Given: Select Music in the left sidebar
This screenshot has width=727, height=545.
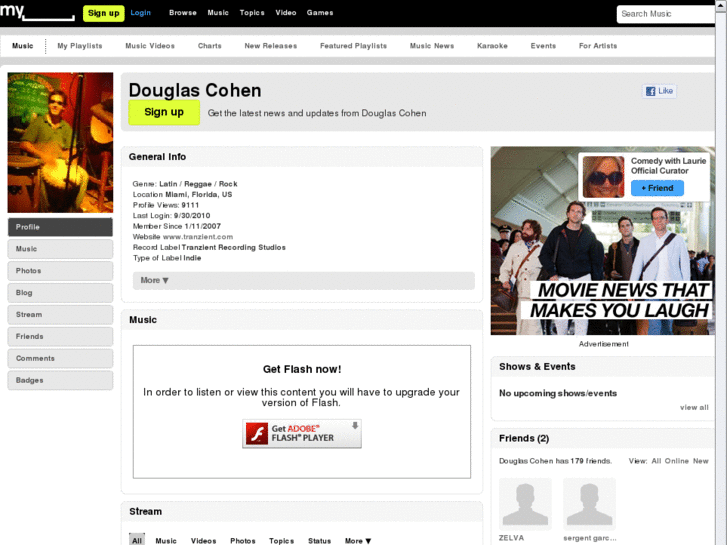Looking at the screenshot, I should click(60, 249).
